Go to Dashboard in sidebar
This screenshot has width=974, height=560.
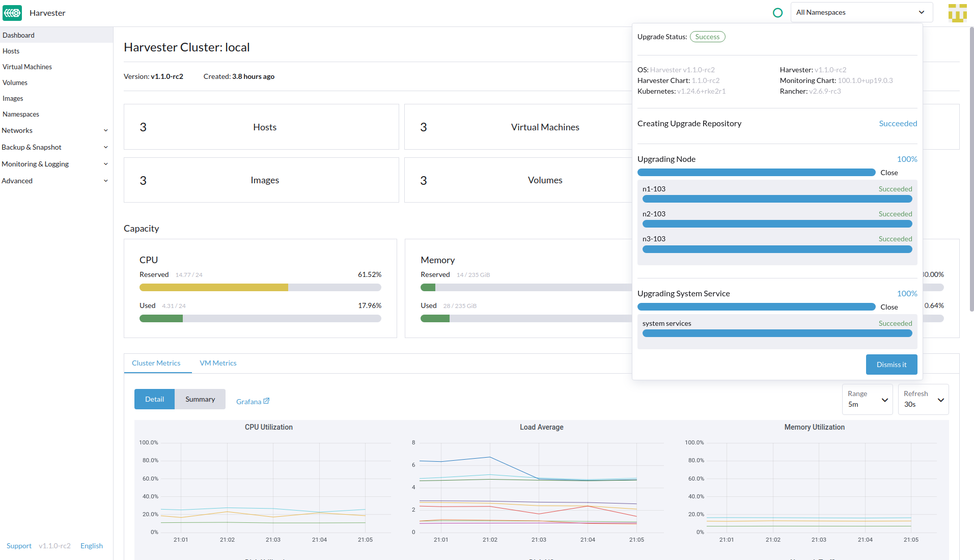coord(57,35)
